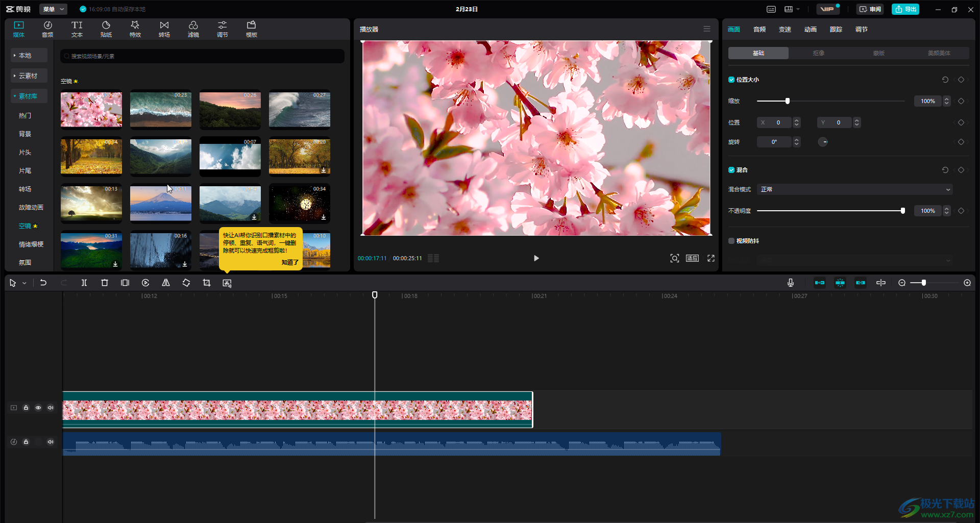Toggle auto snapping button in timeline toolbar
Image resolution: width=980 pixels, height=523 pixels.
pos(840,283)
